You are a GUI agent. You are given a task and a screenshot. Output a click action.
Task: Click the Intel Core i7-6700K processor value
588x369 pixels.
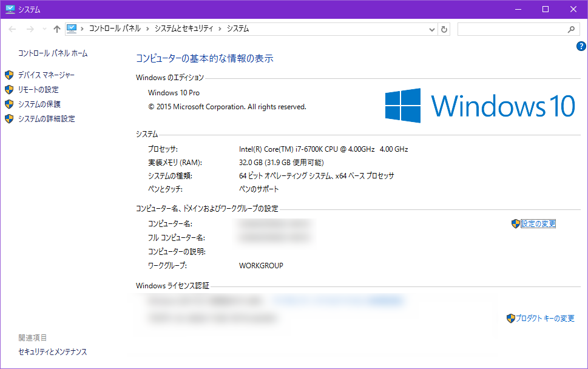point(323,149)
